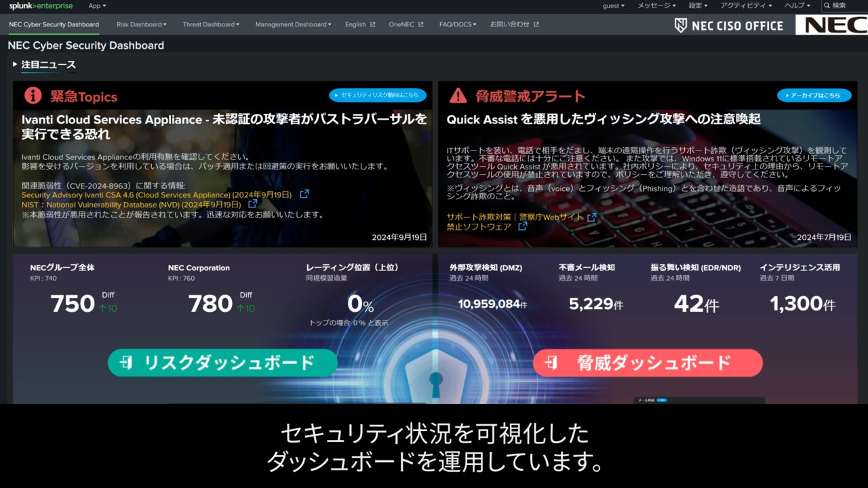Open the アクティビティ menu
This screenshot has width=868, height=488.
coord(746,6)
